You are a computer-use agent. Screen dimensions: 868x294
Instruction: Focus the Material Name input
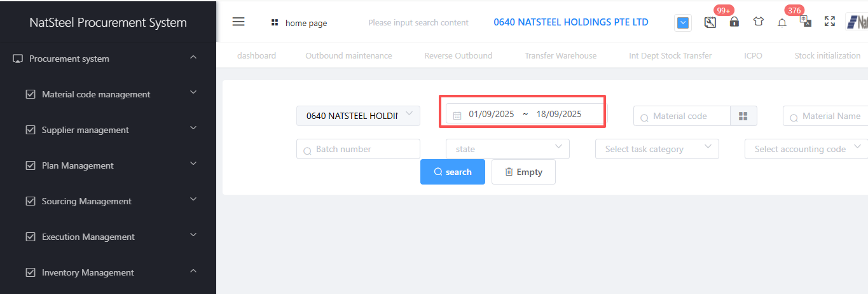825,116
